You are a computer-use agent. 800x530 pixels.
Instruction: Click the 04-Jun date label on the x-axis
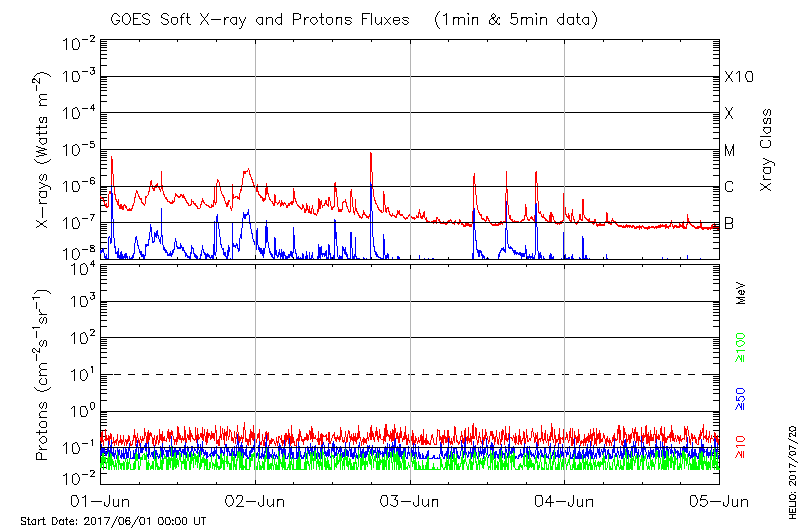click(x=565, y=500)
